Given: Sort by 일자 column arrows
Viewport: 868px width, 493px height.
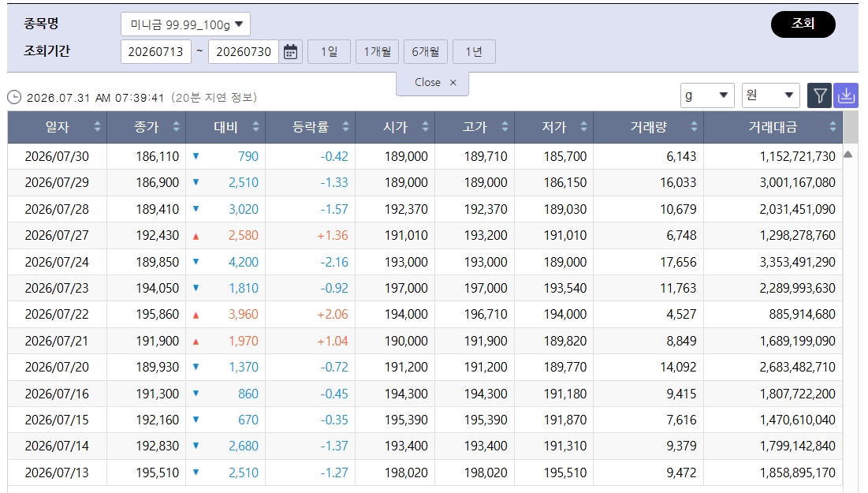Looking at the screenshot, I should click(x=98, y=127).
